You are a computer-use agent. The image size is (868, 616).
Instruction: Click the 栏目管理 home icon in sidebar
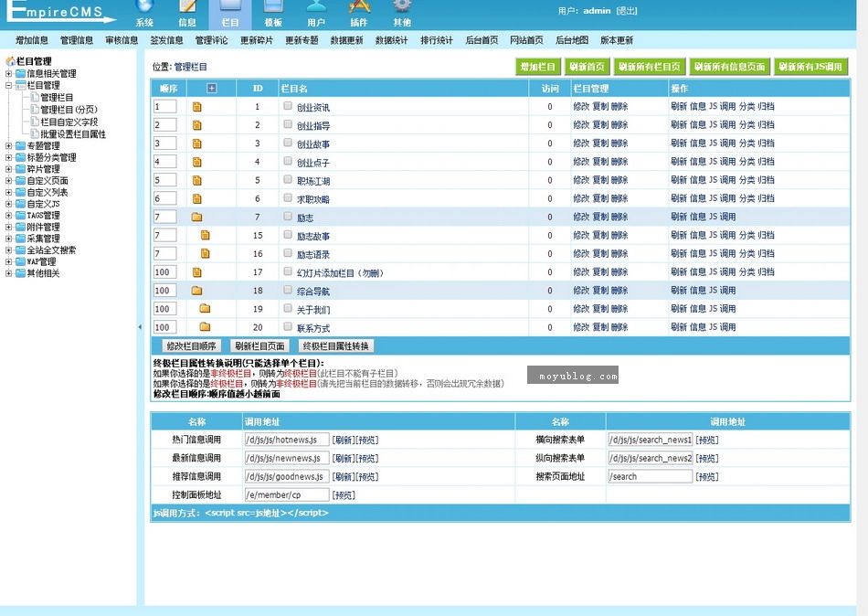coord(11,61)
